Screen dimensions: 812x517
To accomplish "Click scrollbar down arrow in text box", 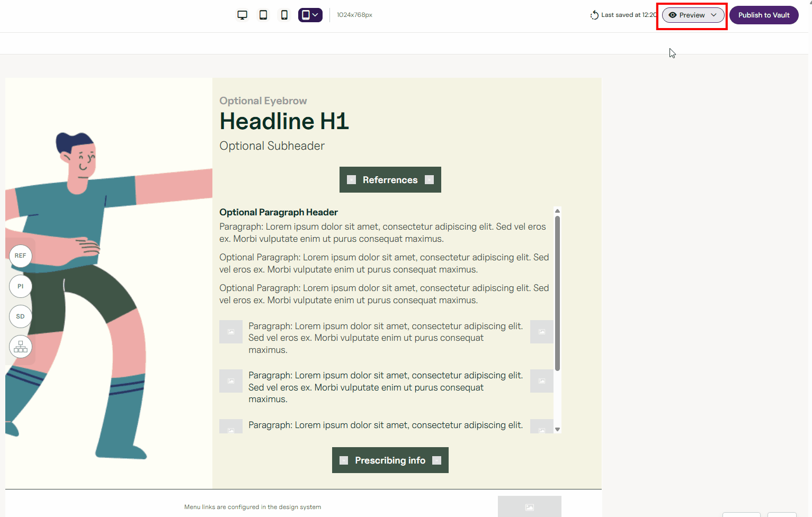I will 557,429.
